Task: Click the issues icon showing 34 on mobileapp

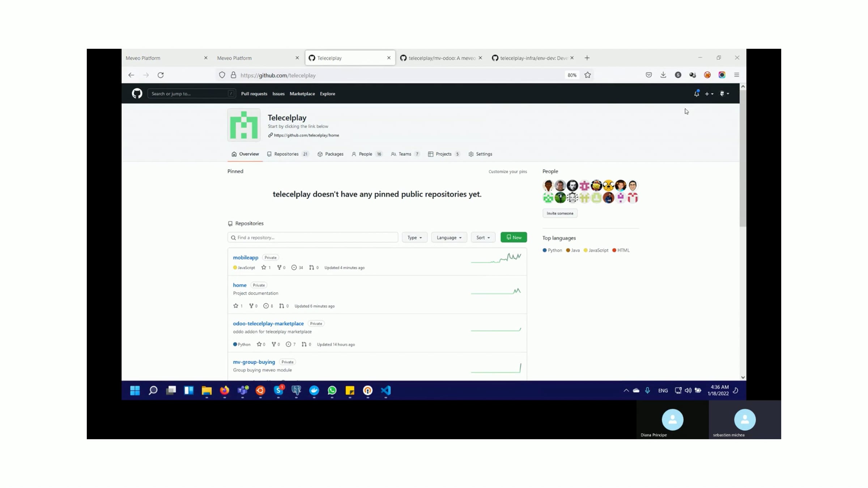Action: tap(294, 267)
